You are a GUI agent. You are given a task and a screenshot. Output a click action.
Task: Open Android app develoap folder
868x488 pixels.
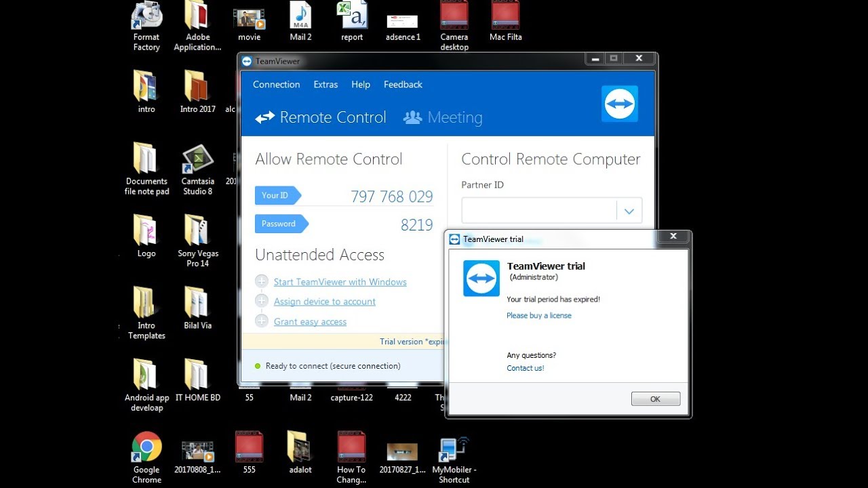(x=146, y=385)
